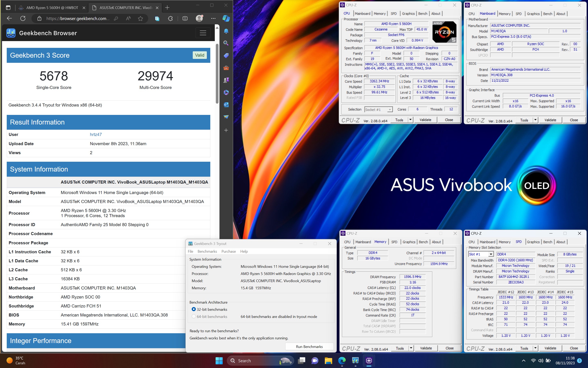Open Edge sidebar search icon
The image size is (588, 368).
[226, 43]
